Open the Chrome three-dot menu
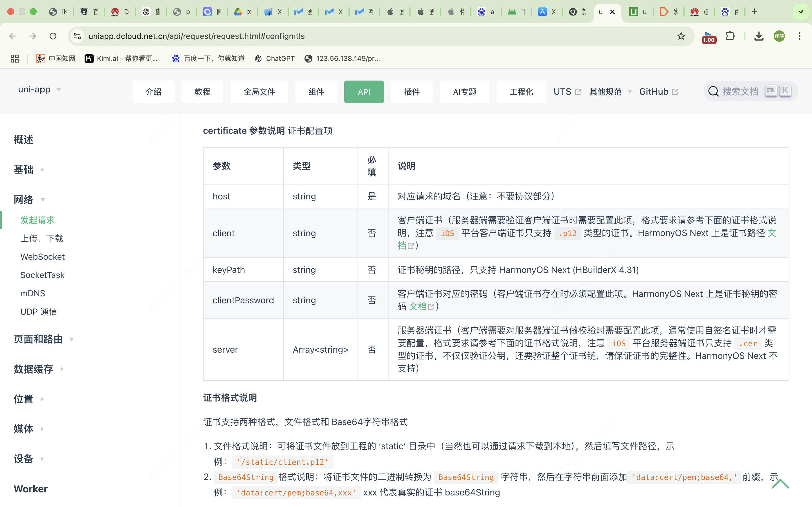The image size is (812, 507). pos(800,36)
